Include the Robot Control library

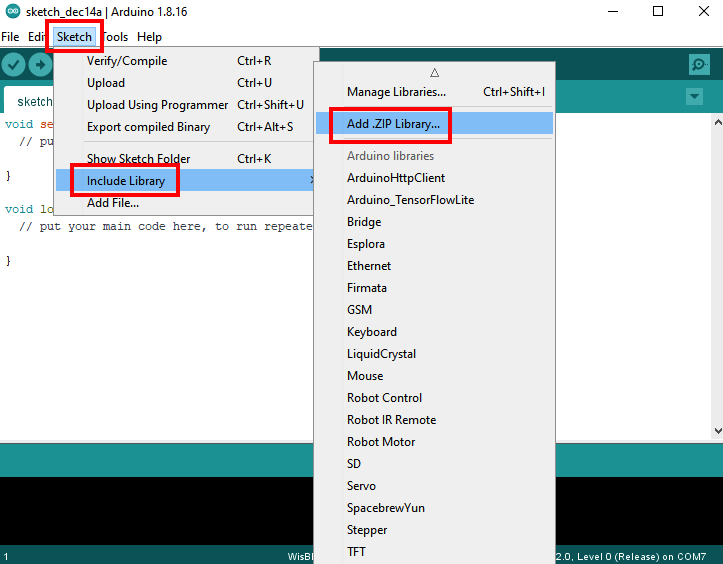pos(434,398)
